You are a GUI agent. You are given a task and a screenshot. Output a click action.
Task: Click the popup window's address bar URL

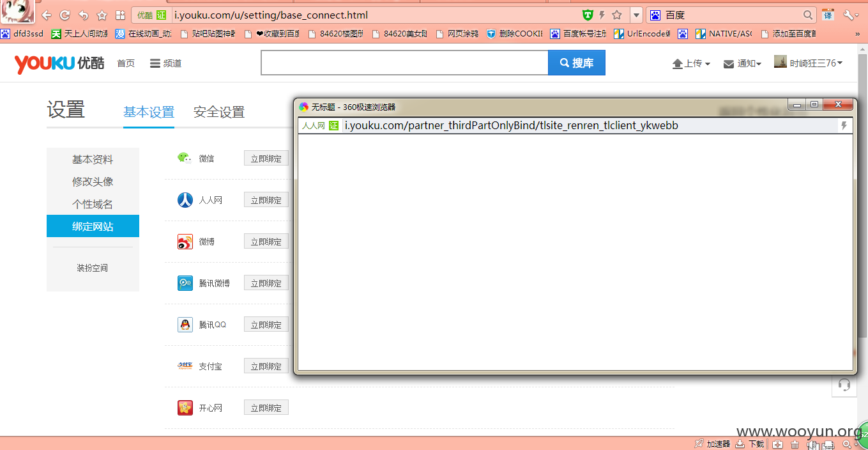click(511, 125)
